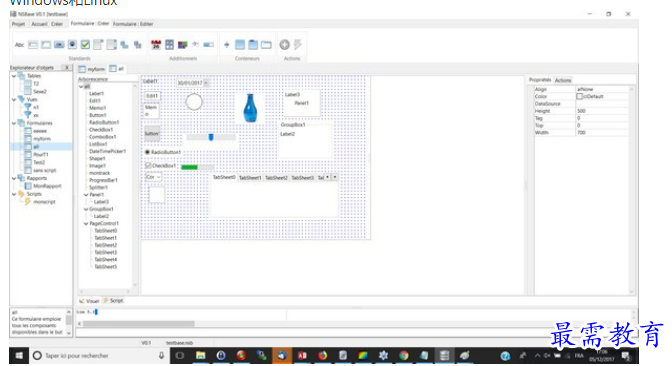Collapse the GroupBox1 node in Arborescence
Image resolution: width=672 pixels, height=366 pixels.
point(86,209)
